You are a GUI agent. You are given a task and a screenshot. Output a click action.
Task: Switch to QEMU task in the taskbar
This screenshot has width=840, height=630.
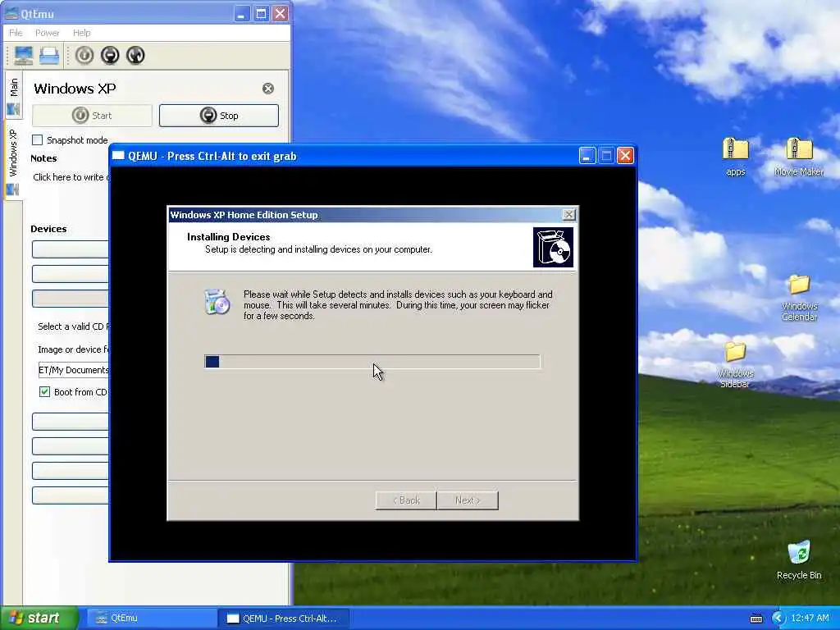(x=283, y=619)
